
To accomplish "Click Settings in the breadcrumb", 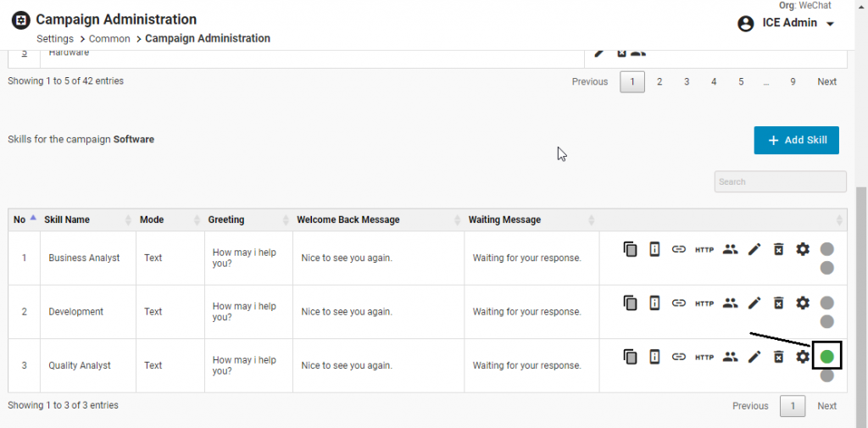I will (x=54, y=39).
